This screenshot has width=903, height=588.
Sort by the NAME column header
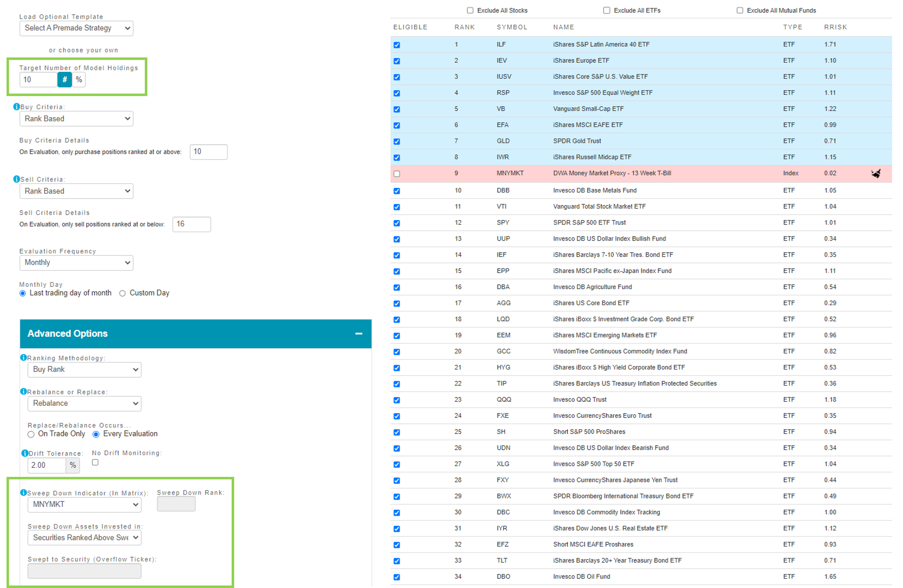563,27
